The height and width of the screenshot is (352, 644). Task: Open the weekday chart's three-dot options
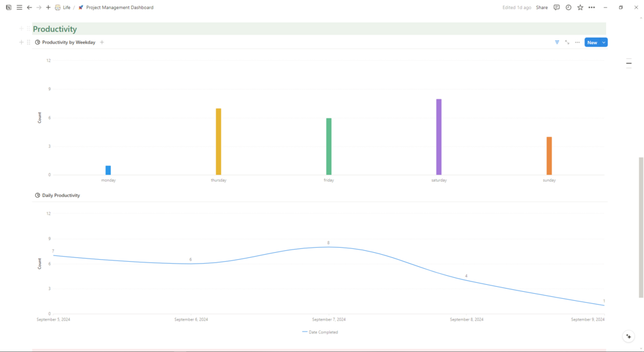tap(577, 42)
